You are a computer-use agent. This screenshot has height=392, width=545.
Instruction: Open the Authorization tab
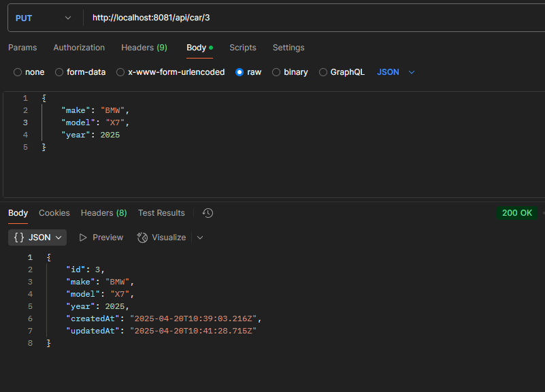pos(79,48)
